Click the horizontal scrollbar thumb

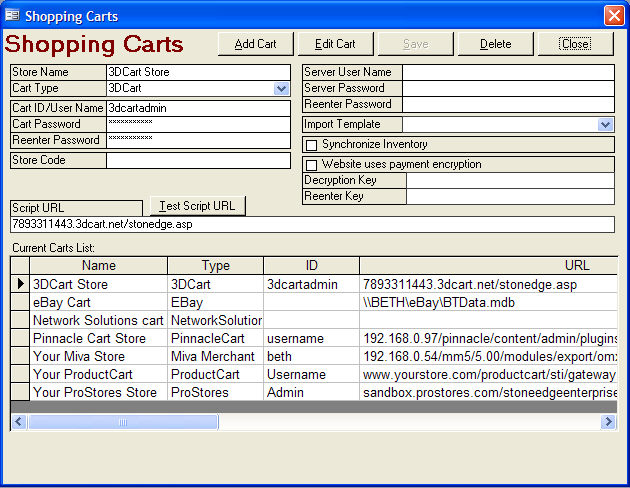point(123,422)
